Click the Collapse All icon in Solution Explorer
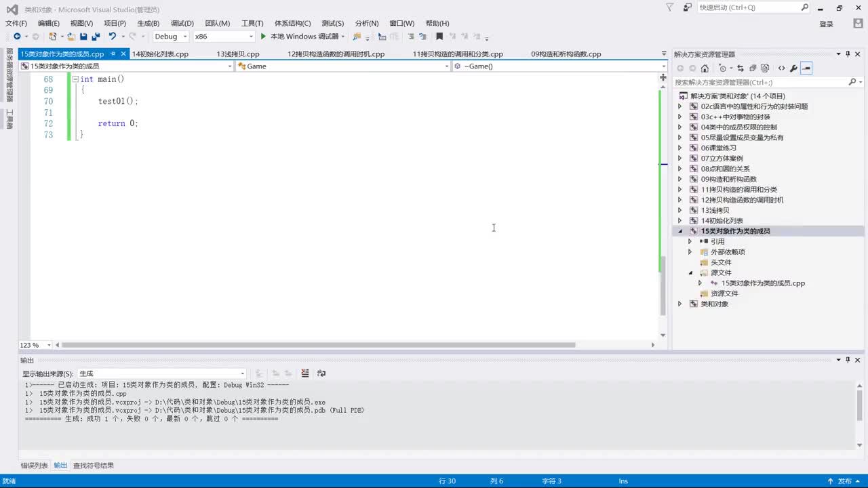868x488 pixels. pyautogui.click(x=753, y=68)
